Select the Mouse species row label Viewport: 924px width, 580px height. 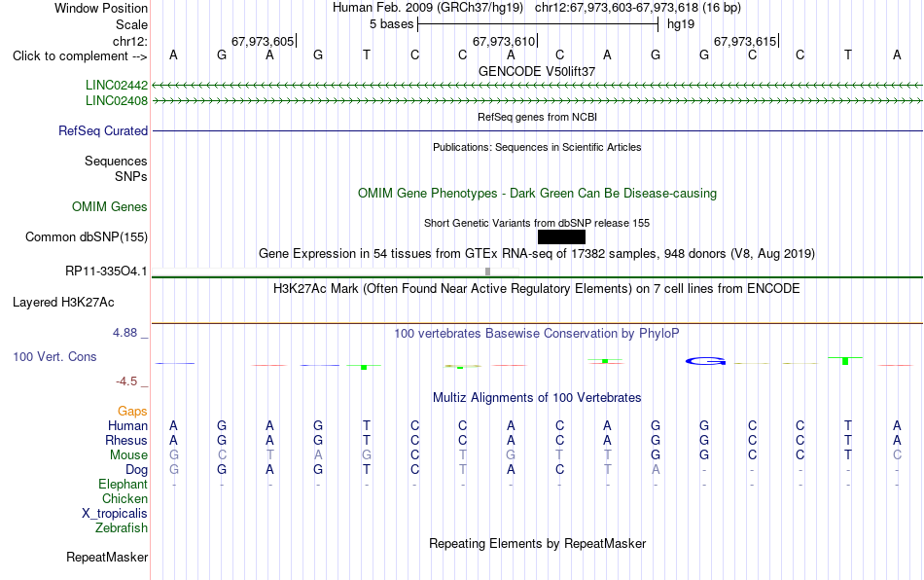(128, 455)
